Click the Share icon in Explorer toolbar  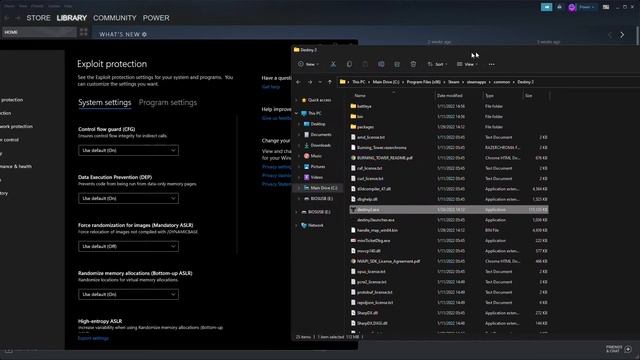(397, 64)
